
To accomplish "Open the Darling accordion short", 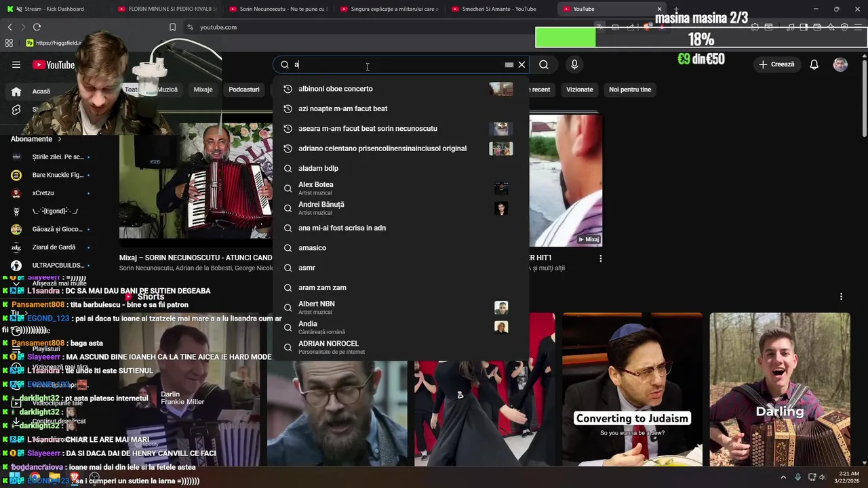I will click(780, 389).
